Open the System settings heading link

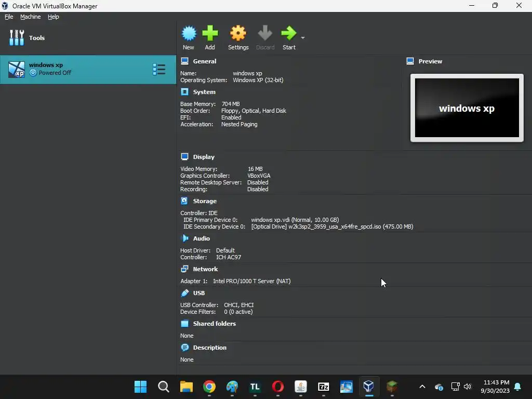(x=204, y=92)
